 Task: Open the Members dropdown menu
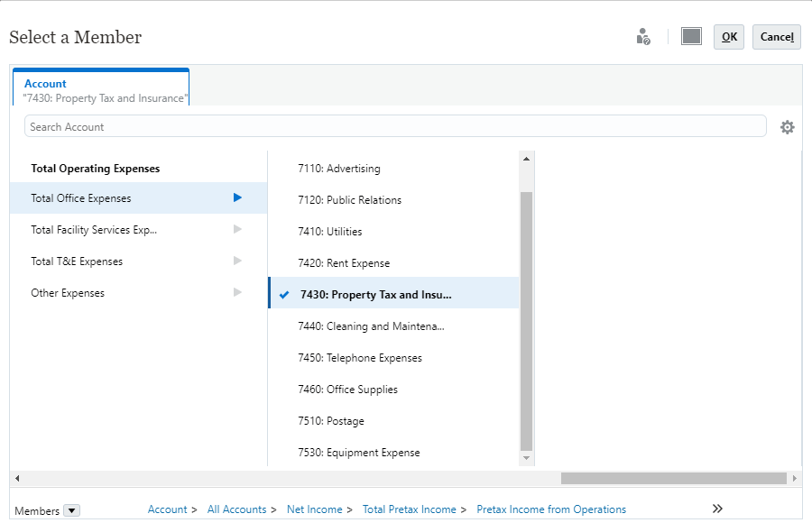[72, 510]
